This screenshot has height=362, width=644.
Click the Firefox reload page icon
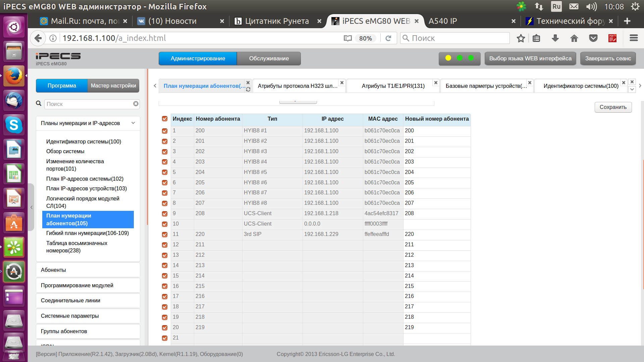point(388,38)
